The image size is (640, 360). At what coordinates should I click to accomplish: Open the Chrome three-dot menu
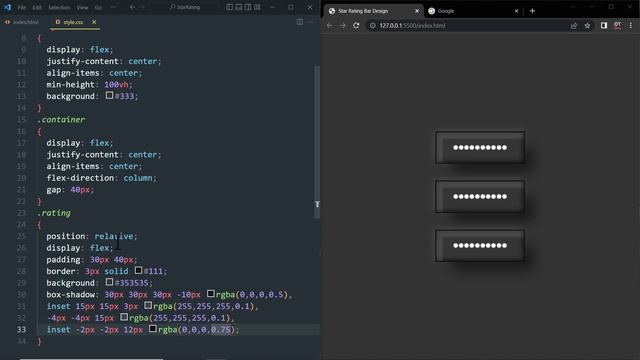[x=631, y=25]
